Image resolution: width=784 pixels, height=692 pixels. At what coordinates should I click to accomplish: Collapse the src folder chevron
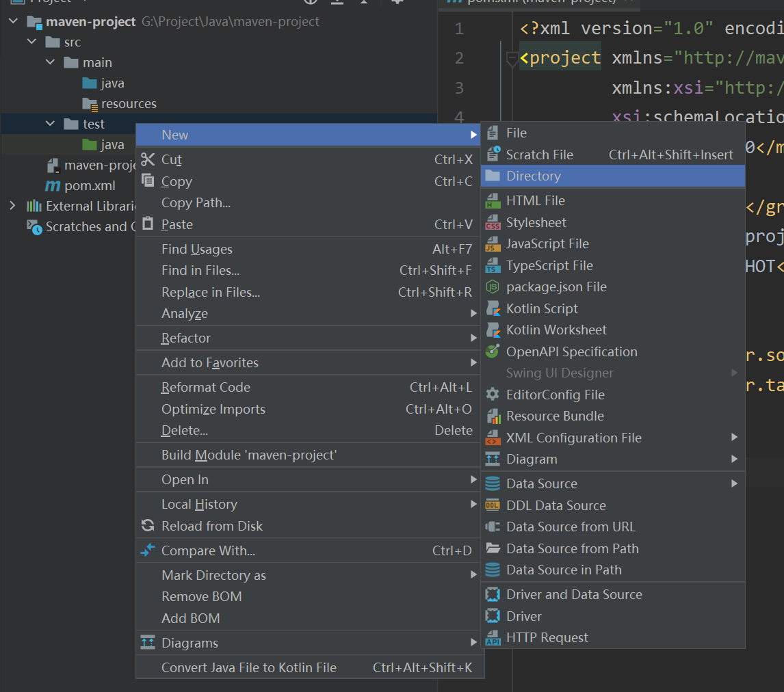tap(32, 42)
